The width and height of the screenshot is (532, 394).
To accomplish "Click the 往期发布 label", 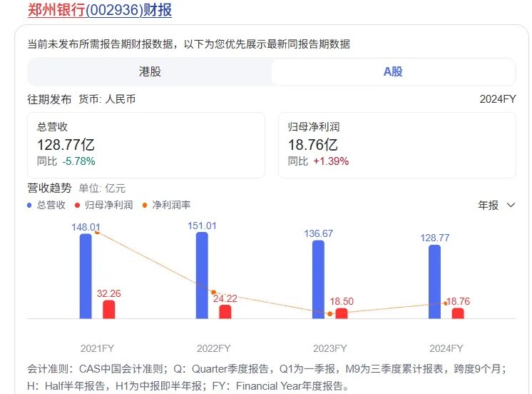I will pos(49,99).
